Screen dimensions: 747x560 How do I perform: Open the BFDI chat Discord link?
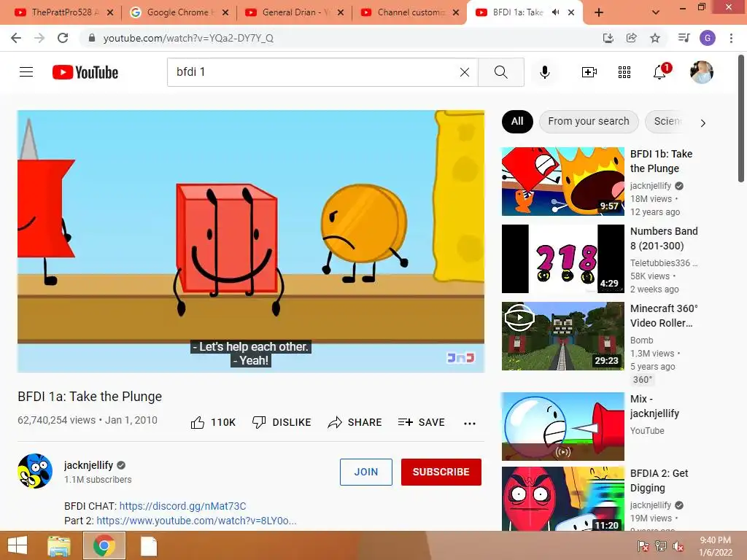[x=182, y=506]
